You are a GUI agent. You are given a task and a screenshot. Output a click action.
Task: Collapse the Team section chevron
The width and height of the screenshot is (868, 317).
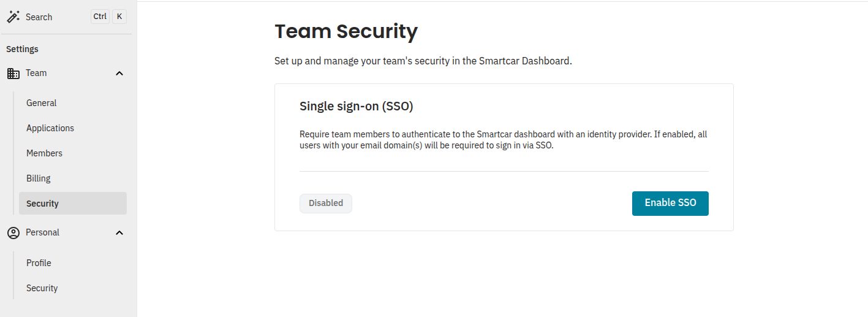click(x=119, y=74)
